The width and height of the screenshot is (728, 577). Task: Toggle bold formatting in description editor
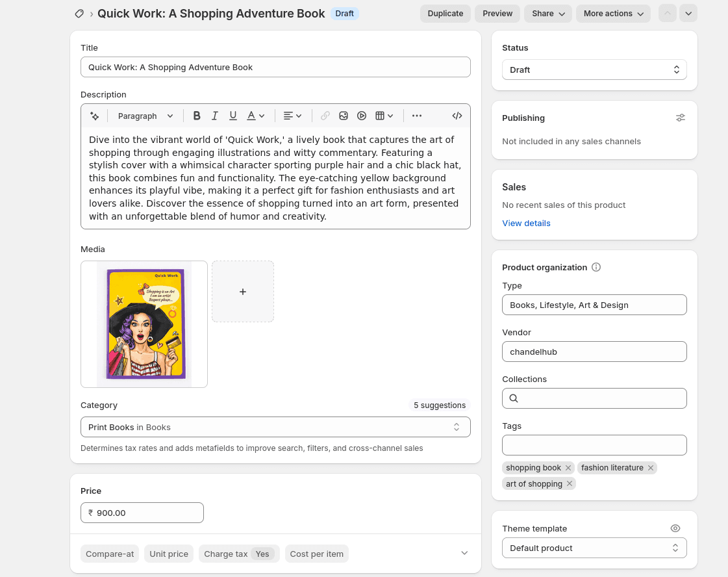tap(197, 116)
